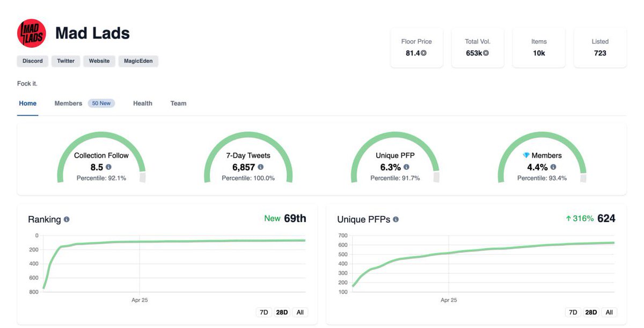Click info icon beside 7-Day Tweets 6,857
Screen dimensions: 644x328
pyautogui.click(x=261, y=167)
